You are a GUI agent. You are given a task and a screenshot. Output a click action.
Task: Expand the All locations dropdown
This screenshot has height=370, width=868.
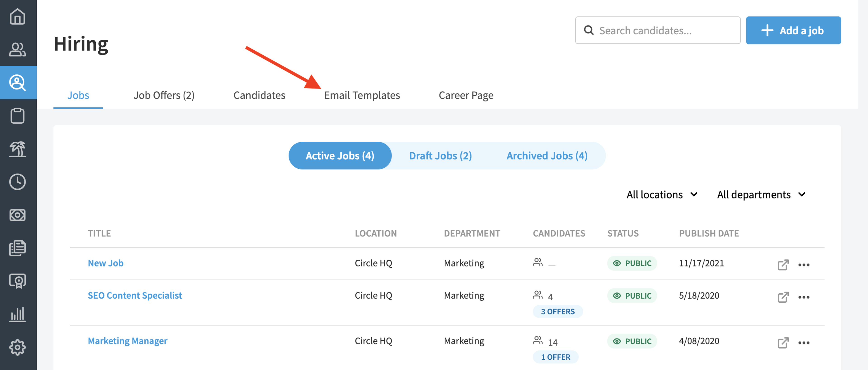click(662, 194)
